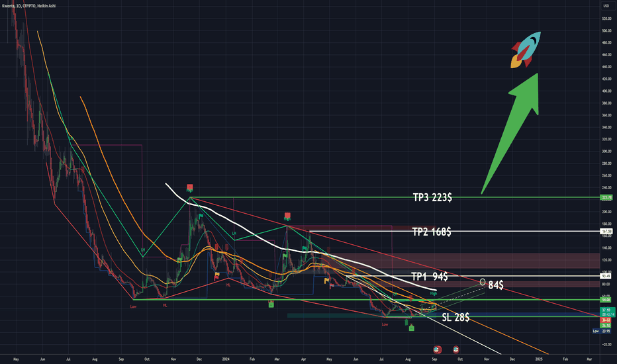Click the 93.49 white price label
Viewport: 617px width, 364px height.
[606, 276]
